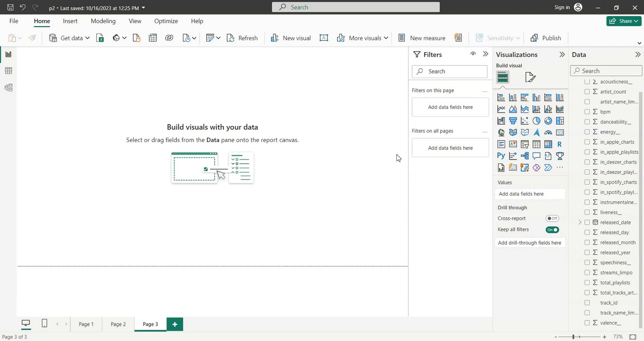Open the Transform data dropdown

(x=218, y=38)
